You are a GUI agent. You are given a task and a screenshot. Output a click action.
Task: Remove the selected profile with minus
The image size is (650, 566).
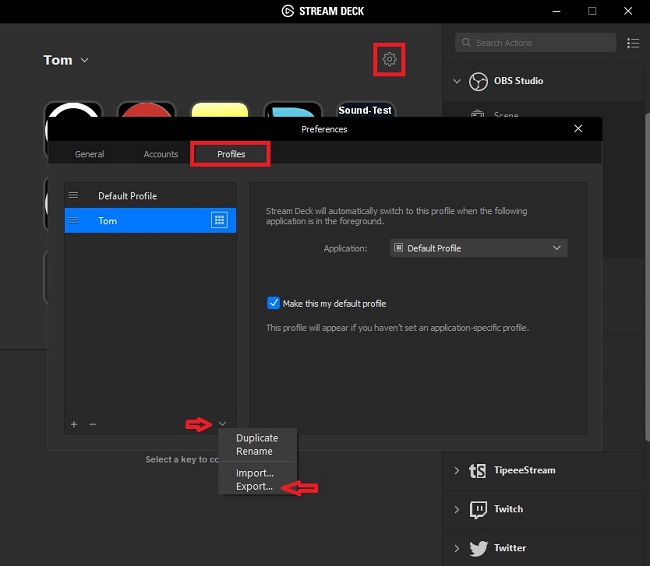pyautogui.click(x=92, y=424)
